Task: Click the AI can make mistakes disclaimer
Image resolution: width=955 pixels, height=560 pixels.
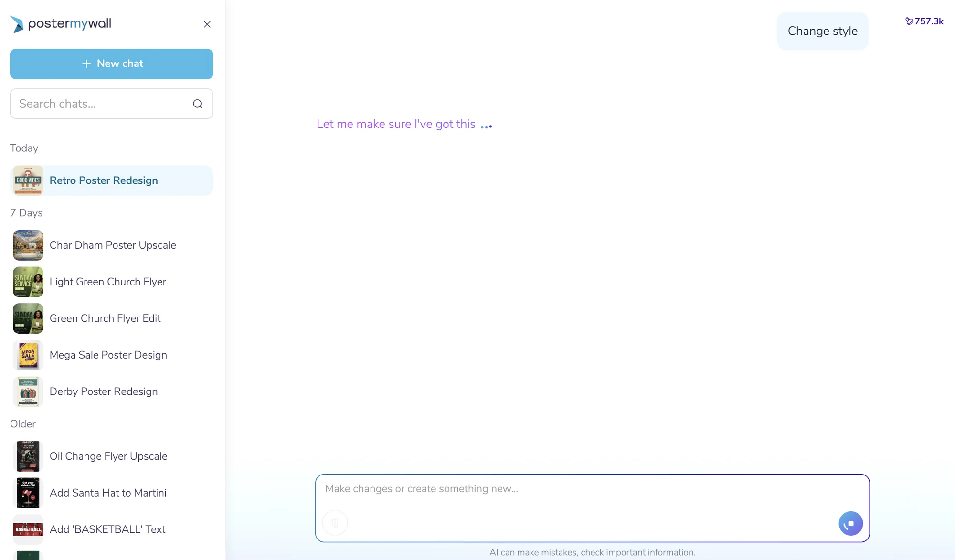Action: [593, 552]
